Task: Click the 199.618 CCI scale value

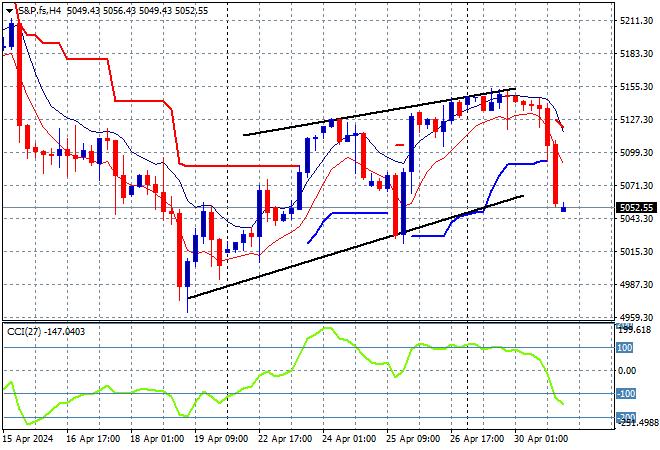Action: (x=636, y=330)
